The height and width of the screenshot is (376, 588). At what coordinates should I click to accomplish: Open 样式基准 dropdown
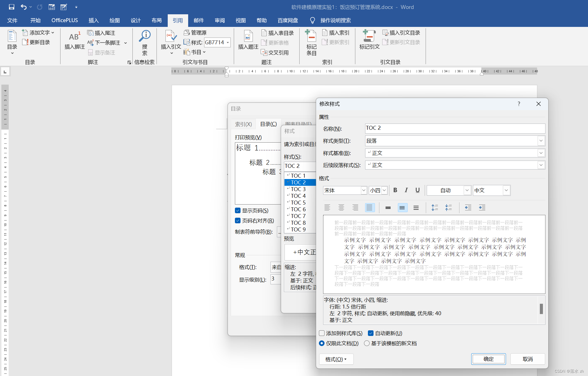click(x=541, y=153)
